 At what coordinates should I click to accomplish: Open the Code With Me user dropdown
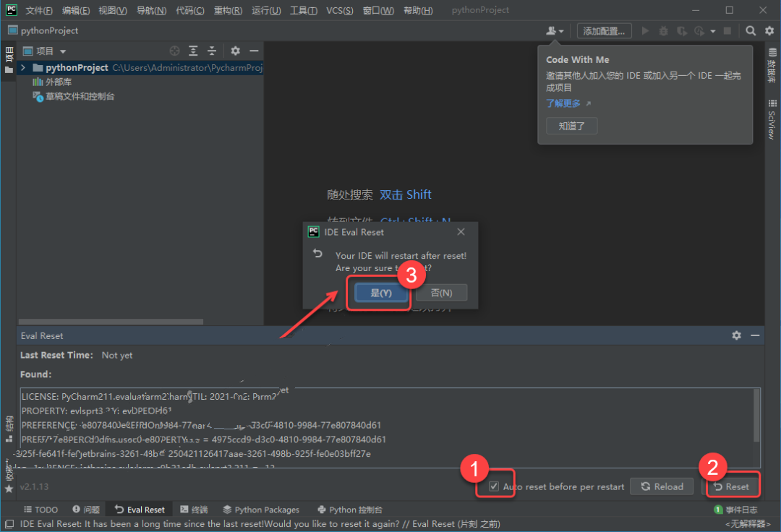tap(555, 31)
